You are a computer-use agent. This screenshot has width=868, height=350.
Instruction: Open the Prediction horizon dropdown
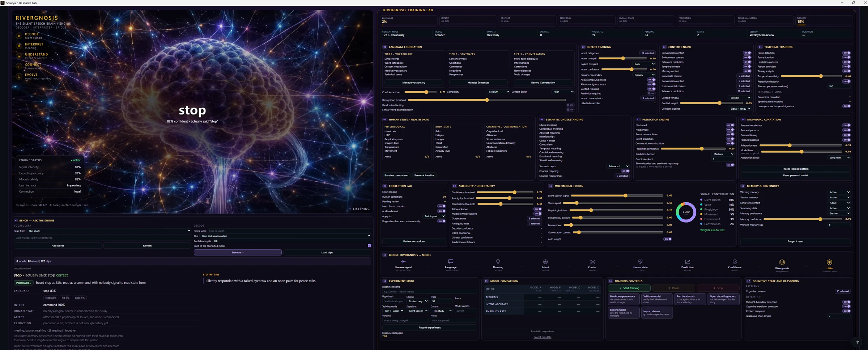pos(723,154)
